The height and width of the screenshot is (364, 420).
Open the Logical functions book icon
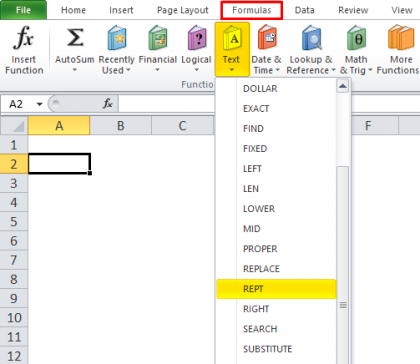(197, 37)
